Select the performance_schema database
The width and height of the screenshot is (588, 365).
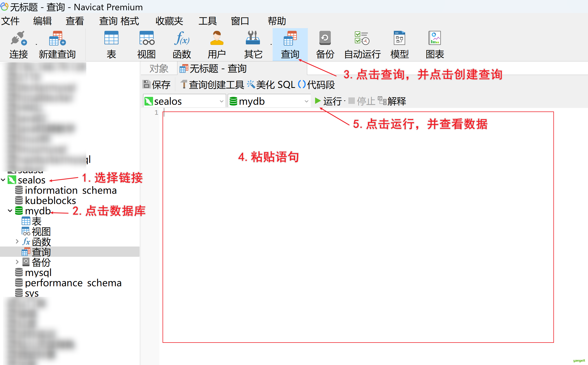(73, 283)
